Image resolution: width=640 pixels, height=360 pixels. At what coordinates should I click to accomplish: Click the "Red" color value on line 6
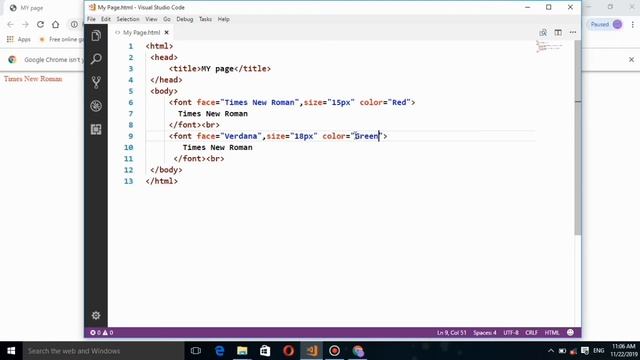click(399, 102)
